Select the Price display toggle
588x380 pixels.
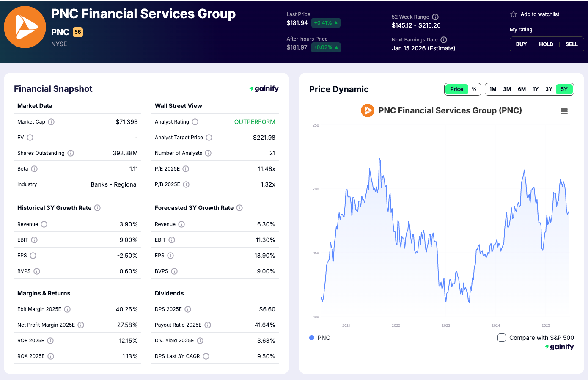[457, 89]
